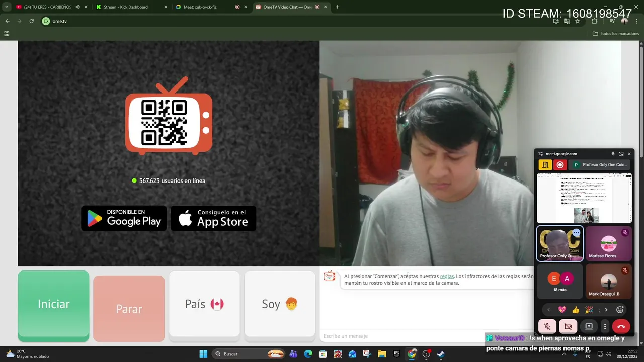Open the Todos los marcadores folder
The height and width of the screenshot is (362, 644).
[616, 34]
